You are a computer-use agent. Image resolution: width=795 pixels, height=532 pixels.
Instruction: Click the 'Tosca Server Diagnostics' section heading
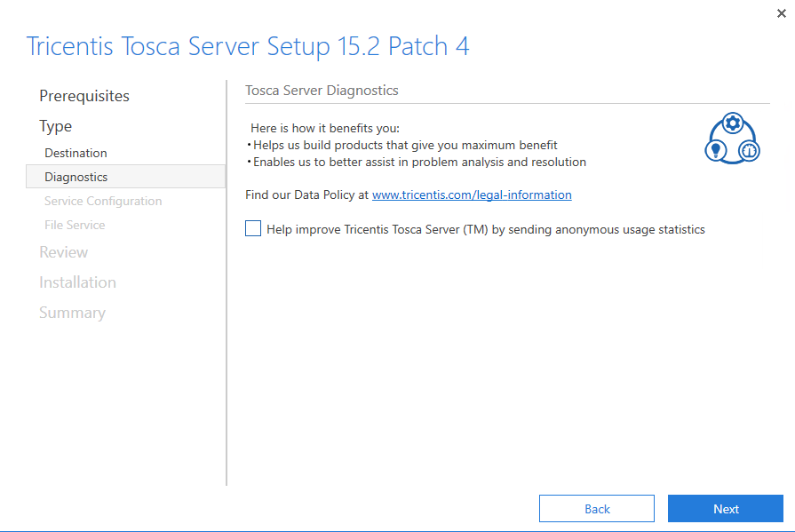point(322,91)
